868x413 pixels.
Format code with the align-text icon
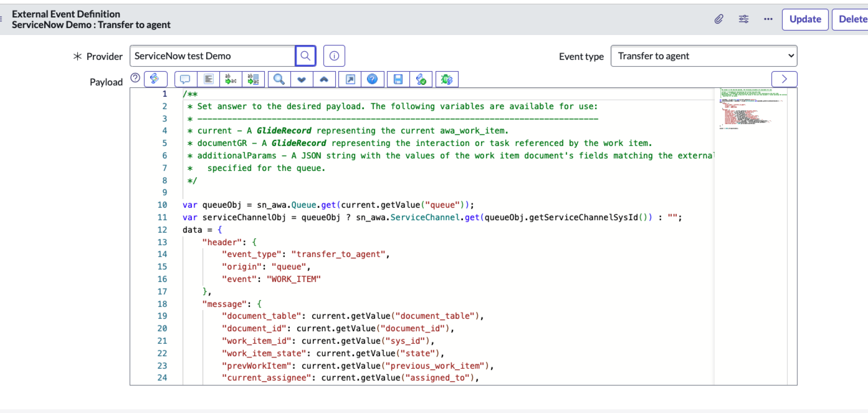pyautogui.click(x=208, y=79)
